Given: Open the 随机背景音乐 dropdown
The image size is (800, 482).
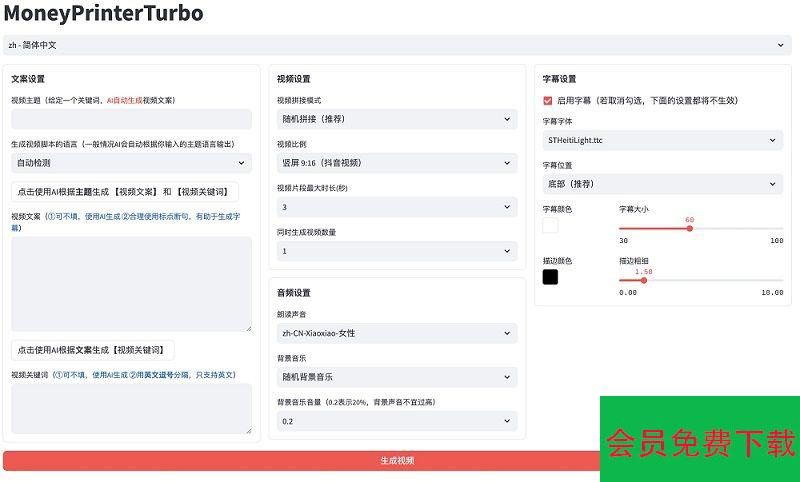Looking at the screenshot, I should (397, 377).
